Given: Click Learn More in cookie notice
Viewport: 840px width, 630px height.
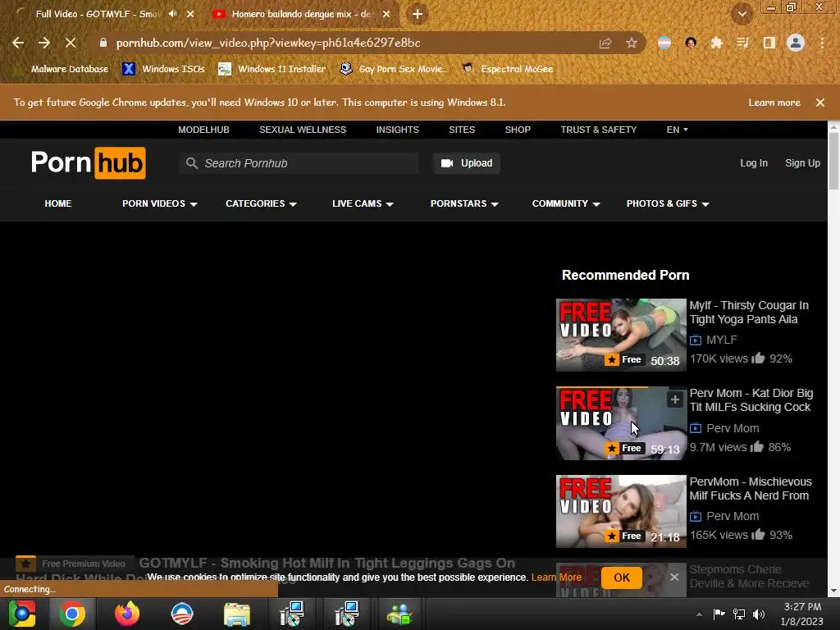Looking at the screenshot, I should [557, 577].
